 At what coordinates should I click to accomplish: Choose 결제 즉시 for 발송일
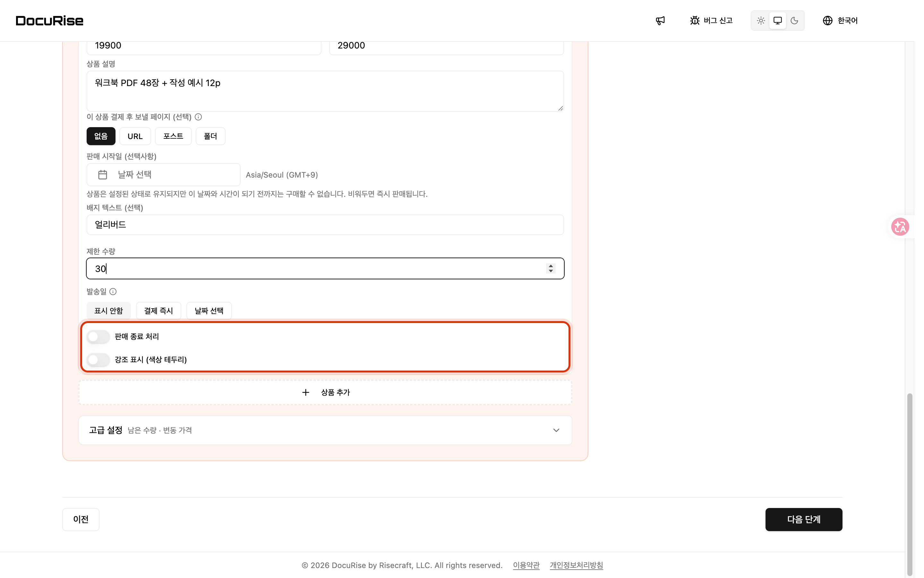158,311
